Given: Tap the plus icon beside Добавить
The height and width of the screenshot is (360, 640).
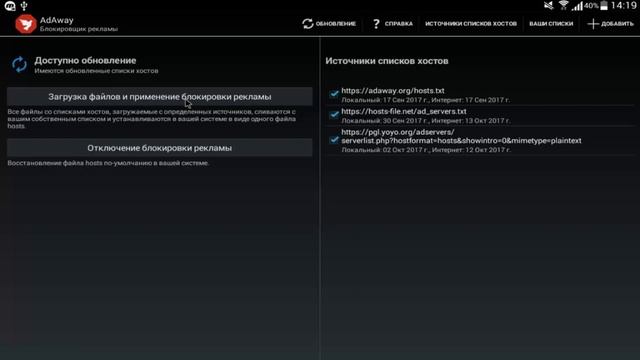Looking at the screenshot, I should coord(593,24).
